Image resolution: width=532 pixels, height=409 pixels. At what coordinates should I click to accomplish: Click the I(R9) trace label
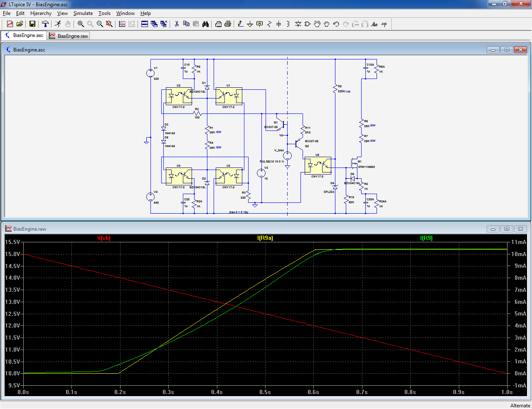(x=426, y=238)
